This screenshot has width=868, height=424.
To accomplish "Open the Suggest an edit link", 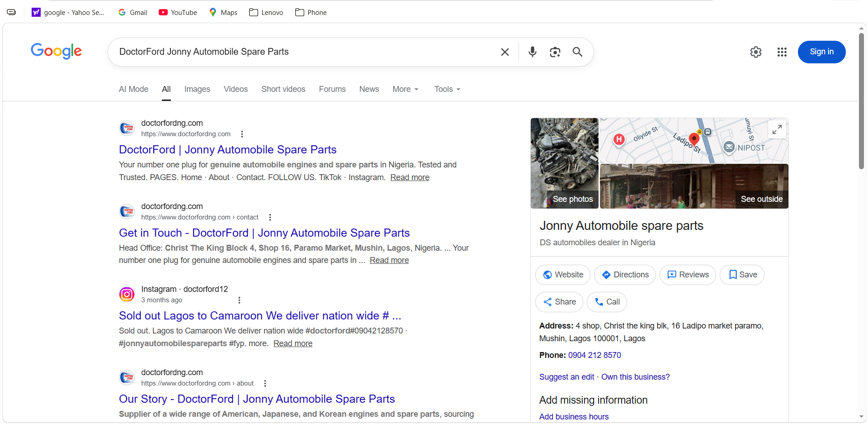I will tap(566, 377).
